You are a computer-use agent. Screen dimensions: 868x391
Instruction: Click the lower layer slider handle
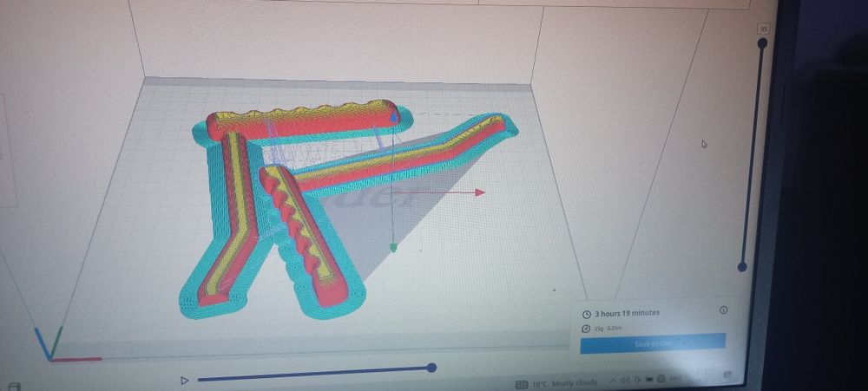tap(742, 267)
